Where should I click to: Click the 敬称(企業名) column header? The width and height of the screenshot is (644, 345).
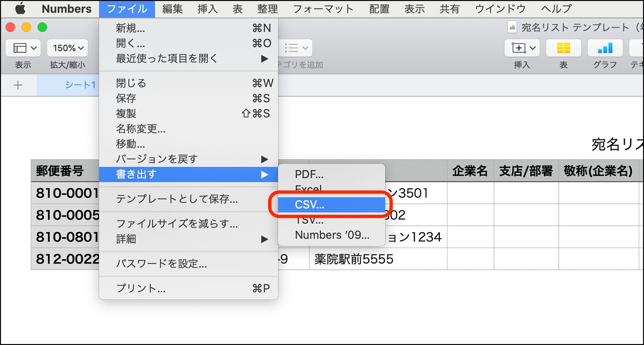599,171
